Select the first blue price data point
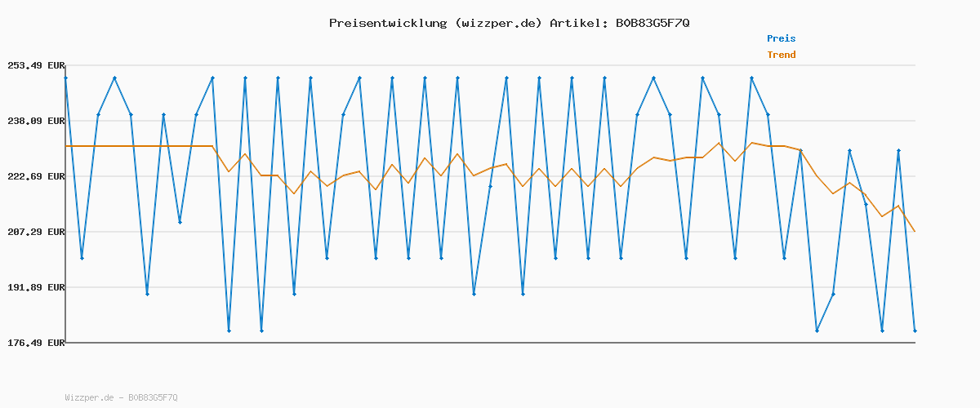Viewport: 980px width, 408px height. (65, 78)
